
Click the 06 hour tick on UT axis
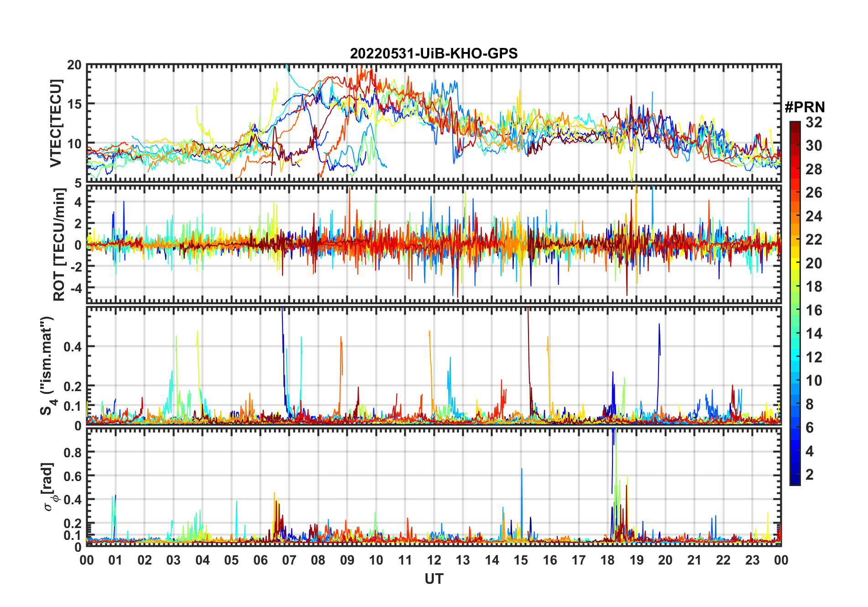260,560
